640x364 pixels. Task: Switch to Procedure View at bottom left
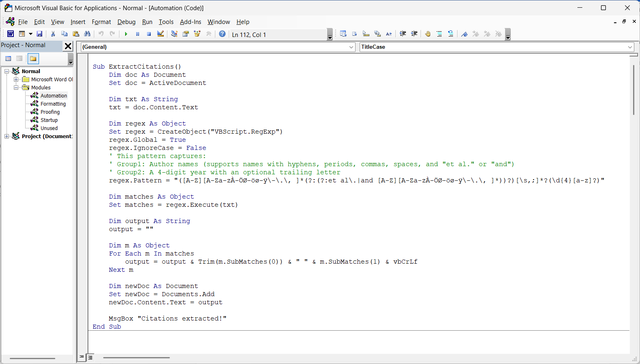(x=82, y=357)
